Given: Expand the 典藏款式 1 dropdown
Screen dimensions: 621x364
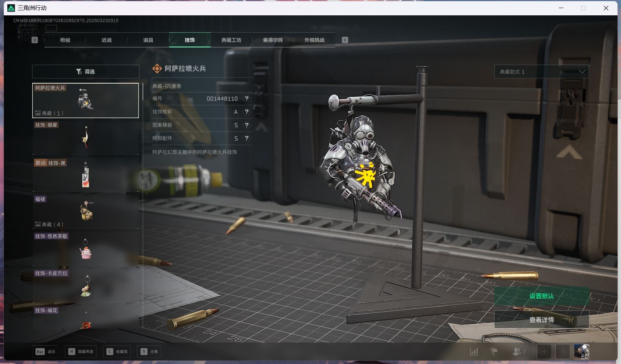Looking at the screenshot, I should pyautogui.click(x=541, y=72).
